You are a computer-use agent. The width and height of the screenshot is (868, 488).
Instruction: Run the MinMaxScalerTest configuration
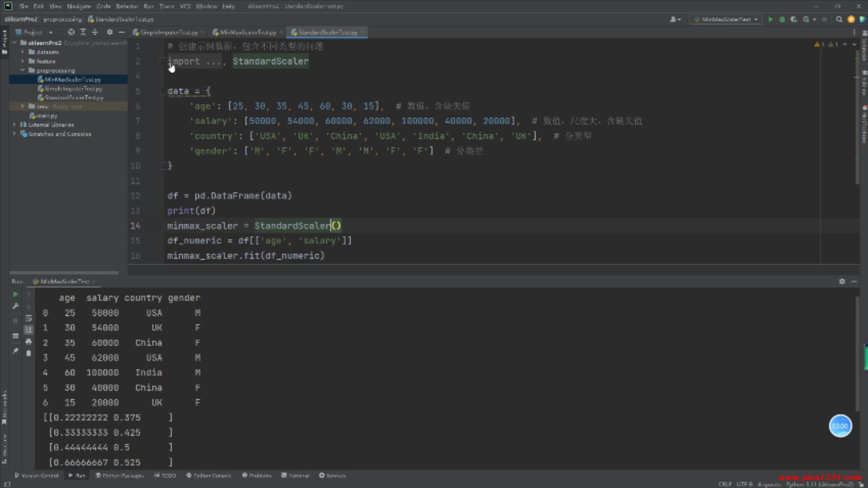[x=770, y=19]
